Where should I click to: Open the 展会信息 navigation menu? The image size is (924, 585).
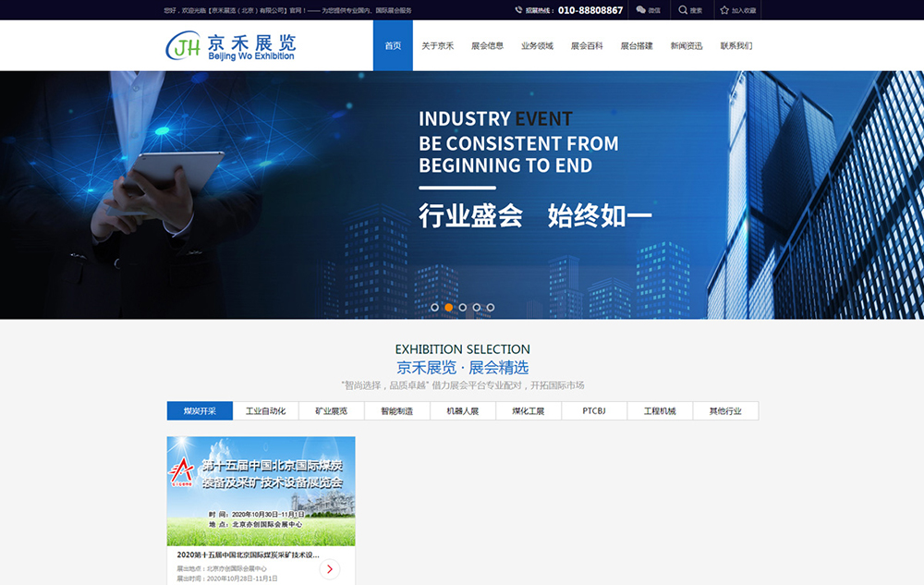pos(487,46)
